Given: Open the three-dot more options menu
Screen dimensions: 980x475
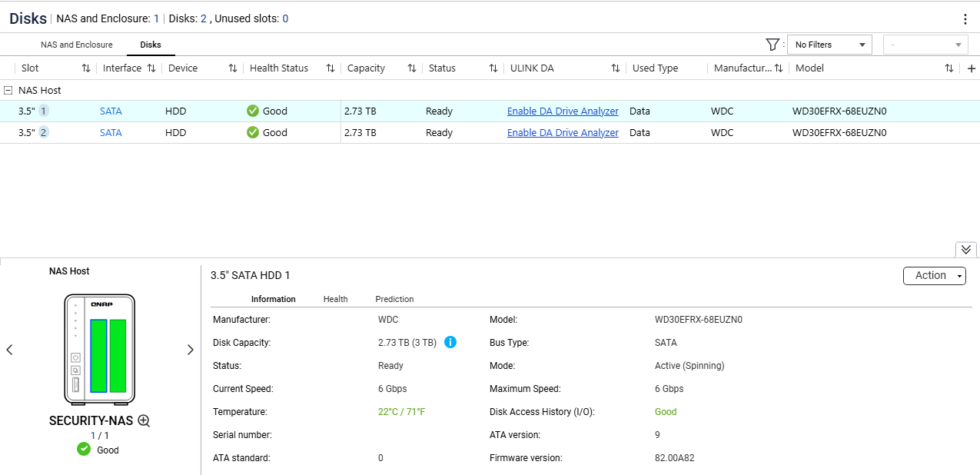Looking at the screenshot, I should tap(965, 19).
